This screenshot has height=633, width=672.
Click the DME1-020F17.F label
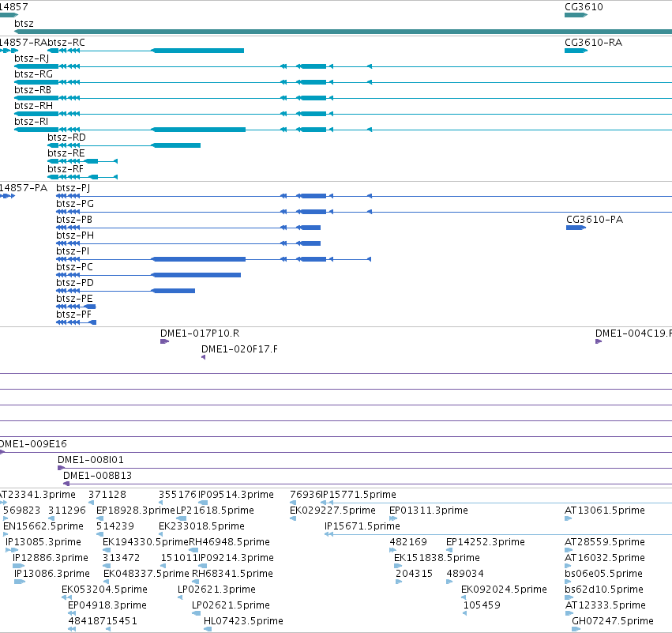(x=239, y=349)
